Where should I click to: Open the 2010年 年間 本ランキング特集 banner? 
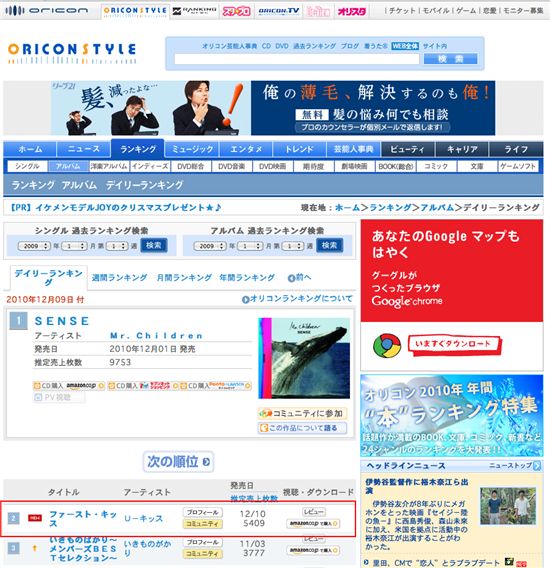tap(452, 416)
